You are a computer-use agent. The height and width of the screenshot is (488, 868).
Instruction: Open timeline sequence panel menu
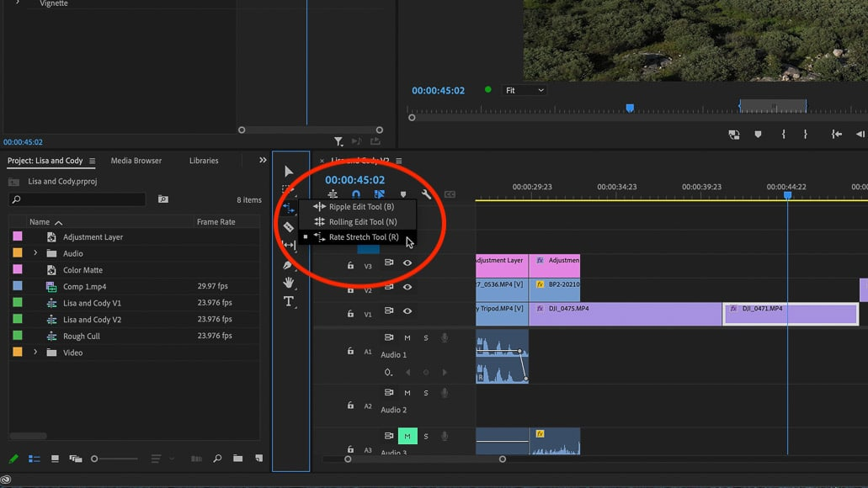398,161
